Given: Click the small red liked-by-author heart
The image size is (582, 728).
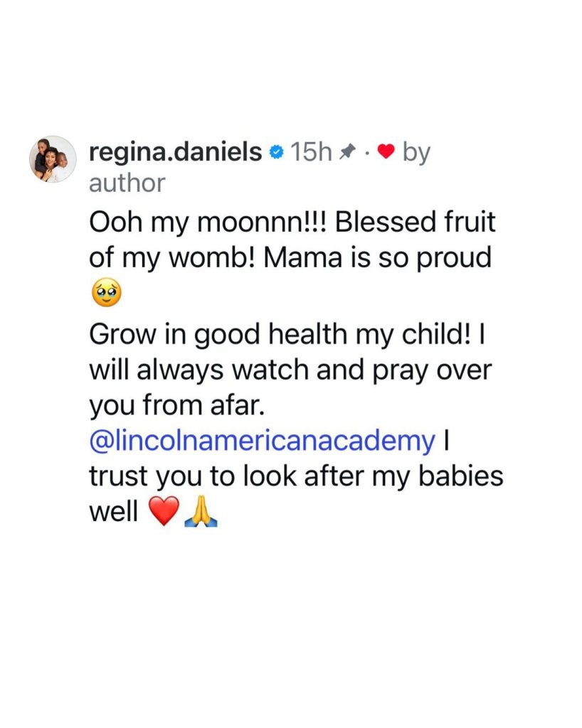Looking at the screenshot, I should click(x=386, y=152).
